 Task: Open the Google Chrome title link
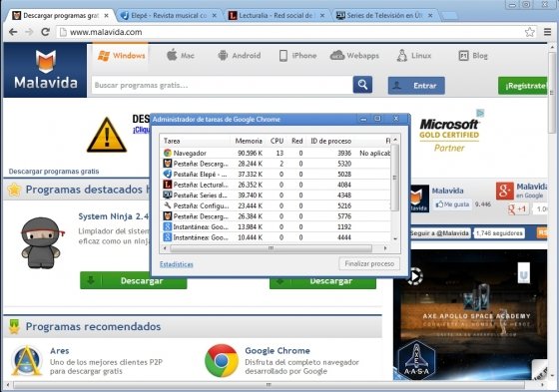[278, 351]
